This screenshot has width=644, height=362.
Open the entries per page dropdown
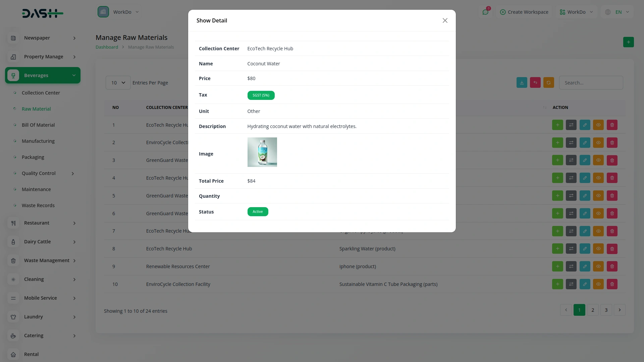pyautogui.click(x=118, y=82)
